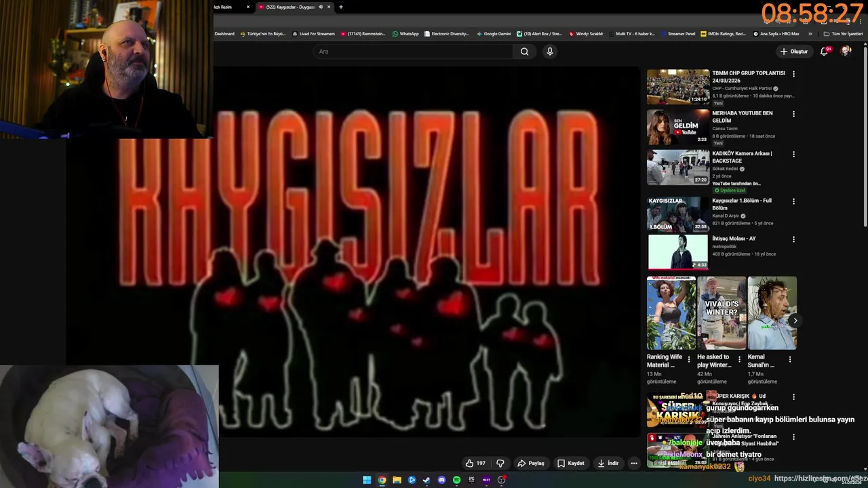868x488 pixels.
Task: Mute the Kaygısızlar tab via its speaker icon
Action: [x=320, y=7]
